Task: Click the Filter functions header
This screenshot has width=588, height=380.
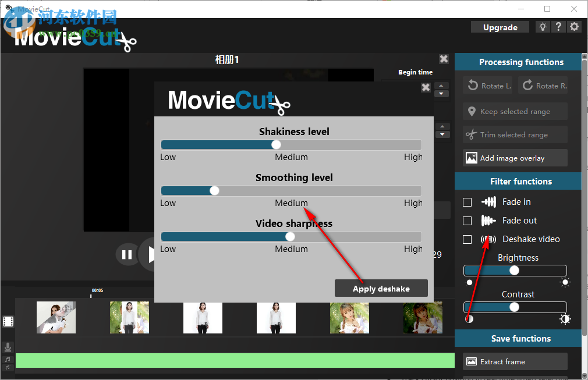Action: [x=518, y=182]
